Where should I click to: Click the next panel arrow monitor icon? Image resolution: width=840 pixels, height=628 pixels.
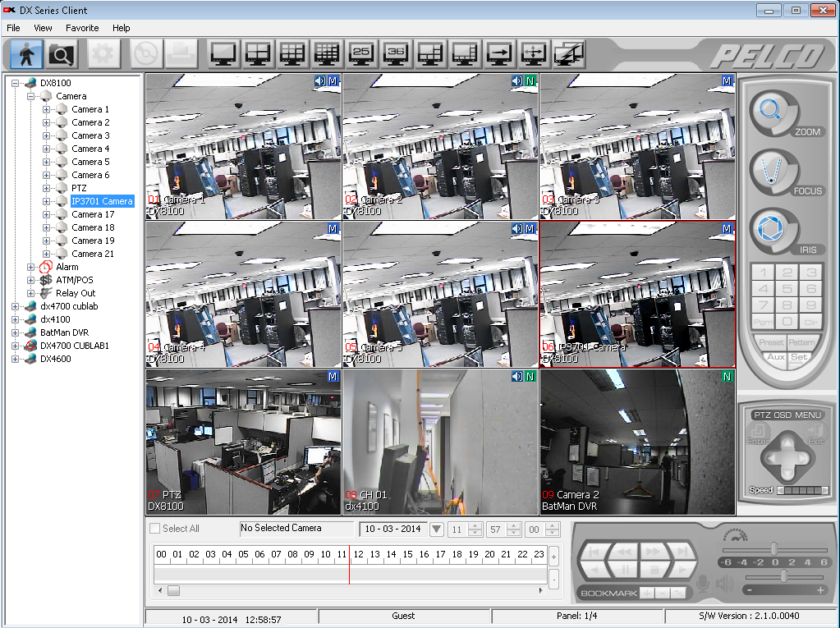[x=499, y=54]
